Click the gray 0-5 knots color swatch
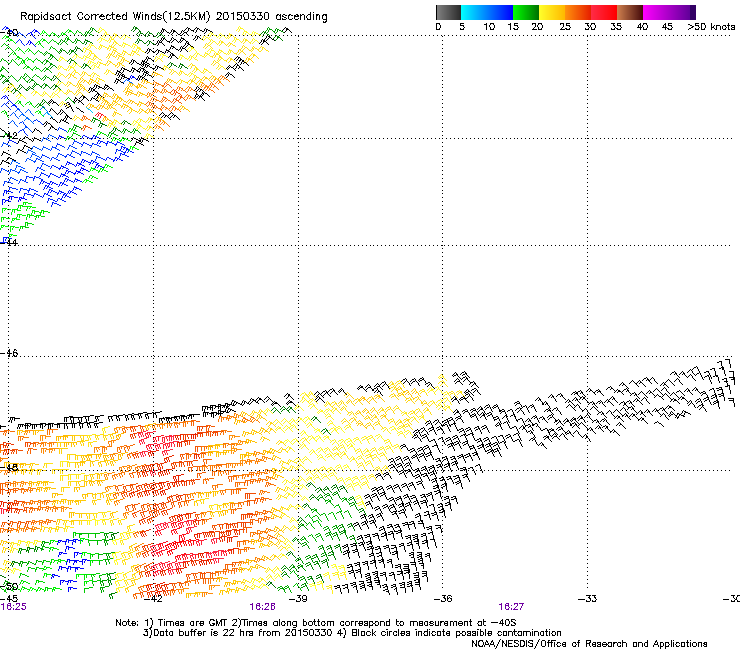Viewport: 740px width, 650px height. pos(448,12)
